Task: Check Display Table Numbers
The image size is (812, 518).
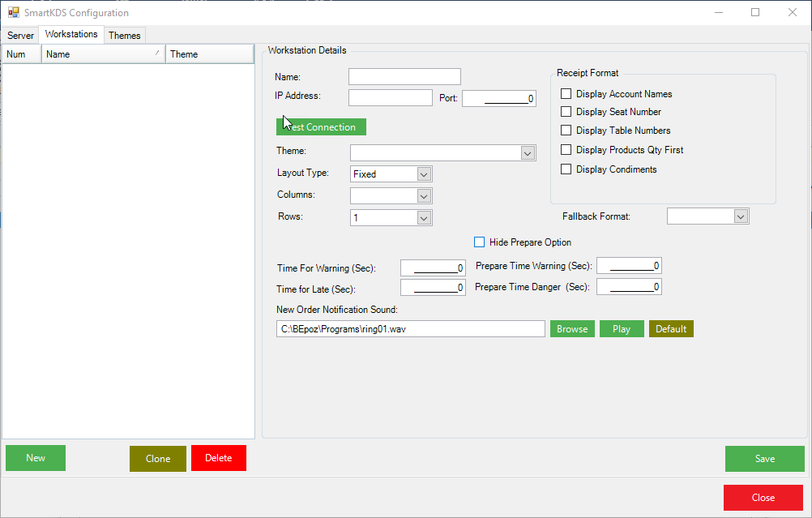Action: pyautogui.click(x=566, y=130)
